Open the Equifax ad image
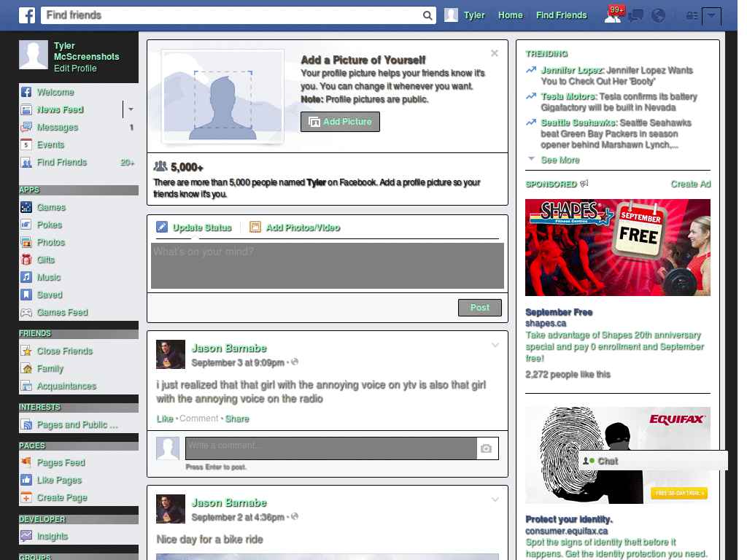 pos(617,455)
